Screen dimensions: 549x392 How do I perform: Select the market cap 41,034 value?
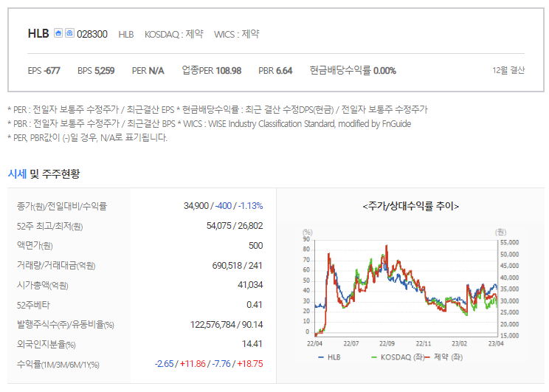coord(250,285)
